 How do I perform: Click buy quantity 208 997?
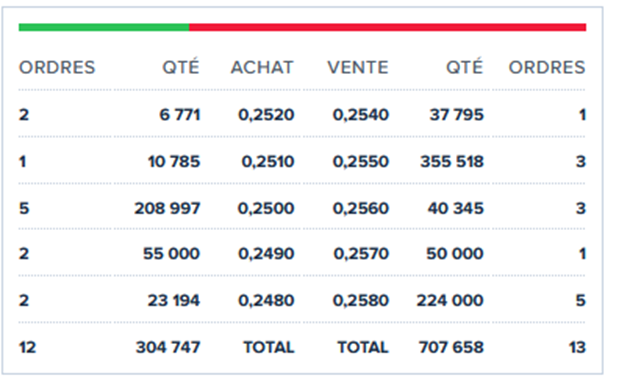(167, 208)
